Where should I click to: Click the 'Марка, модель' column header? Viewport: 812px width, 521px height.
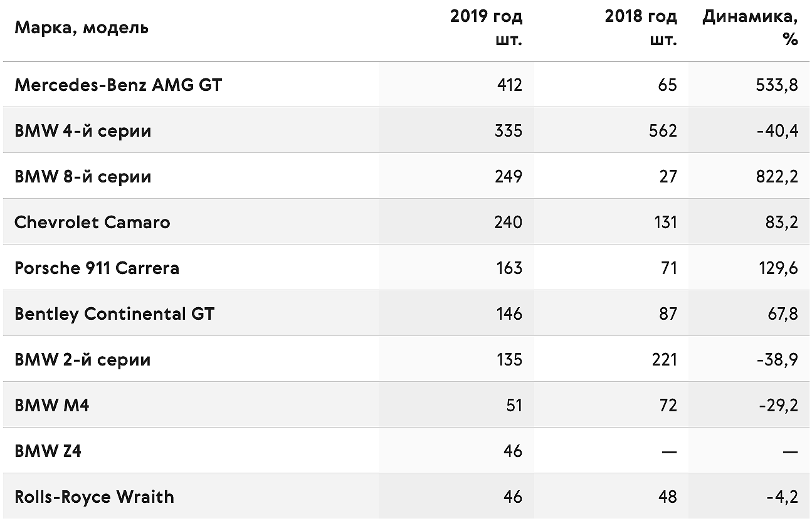(82, 28)
